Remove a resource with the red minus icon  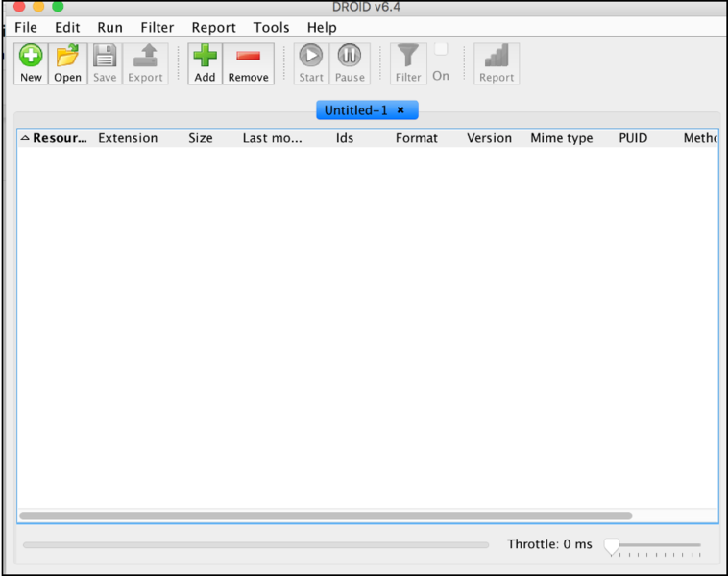[x=248, y=58]
